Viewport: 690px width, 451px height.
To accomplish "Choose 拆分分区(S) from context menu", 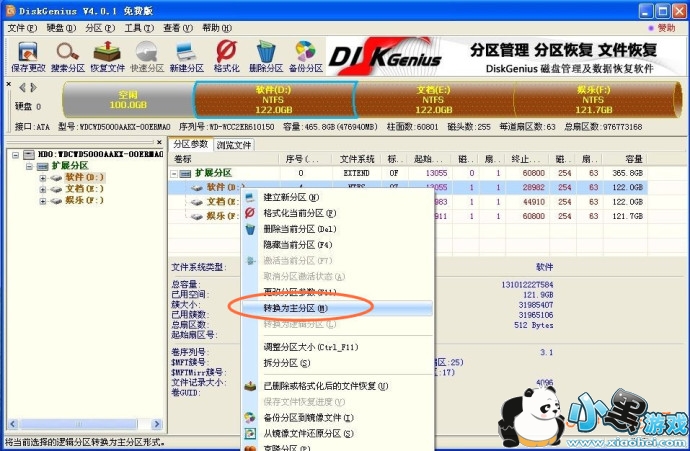I will point(338,363).
